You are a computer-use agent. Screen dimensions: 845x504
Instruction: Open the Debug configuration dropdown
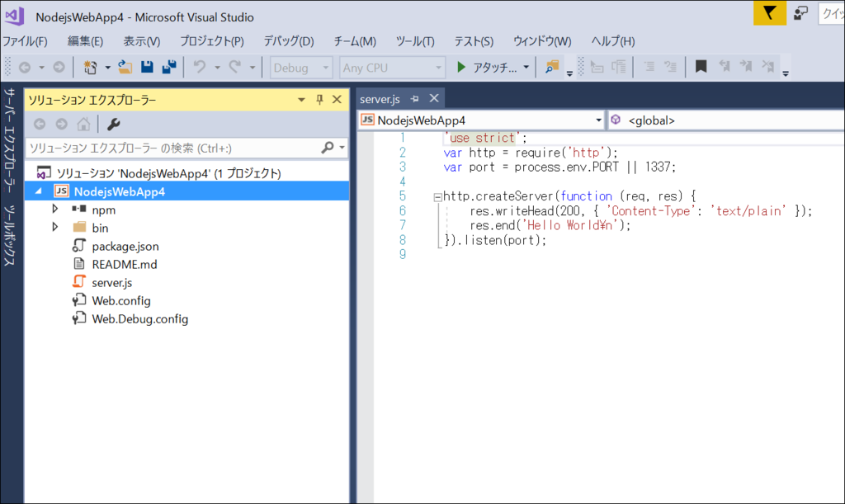pyautogui.click(x=300, y=68)
